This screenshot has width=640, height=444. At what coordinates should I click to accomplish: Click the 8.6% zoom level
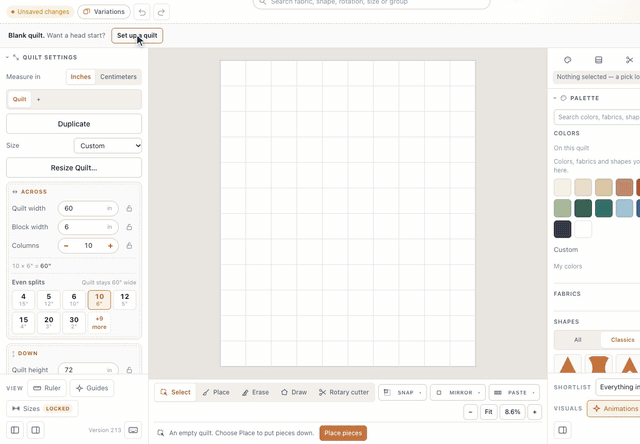click(512, 412)
